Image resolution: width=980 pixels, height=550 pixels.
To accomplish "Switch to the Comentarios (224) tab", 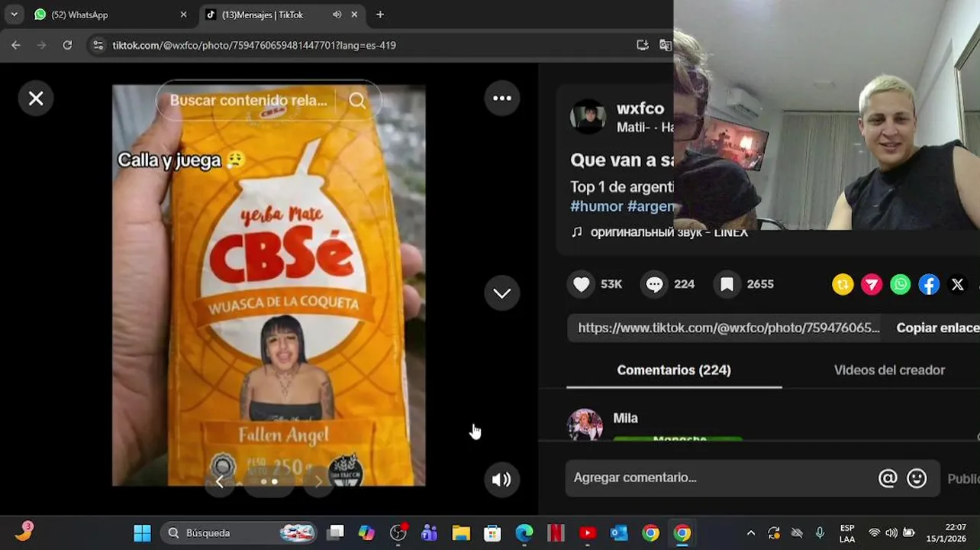I will (674, 370).
